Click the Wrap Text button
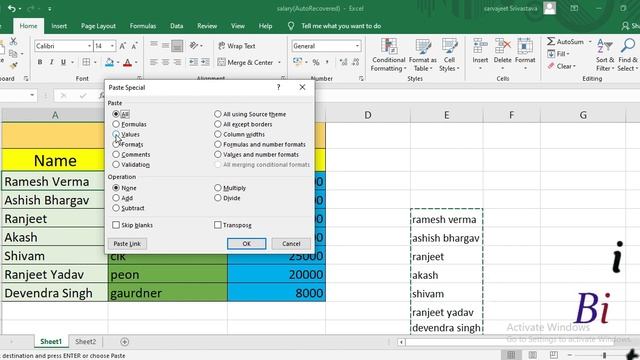The height and width of the screenshot is (360, 640). click(x=237, y=46)
